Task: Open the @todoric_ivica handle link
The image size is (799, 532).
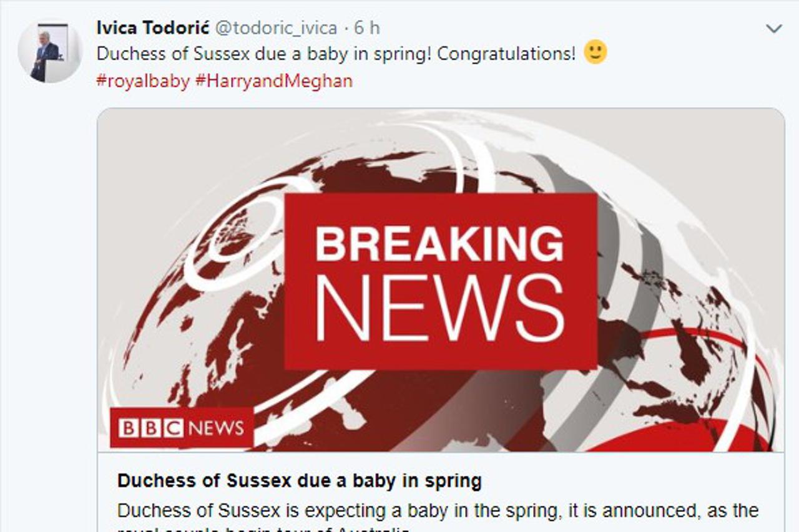Action: (x=276, y=28)
